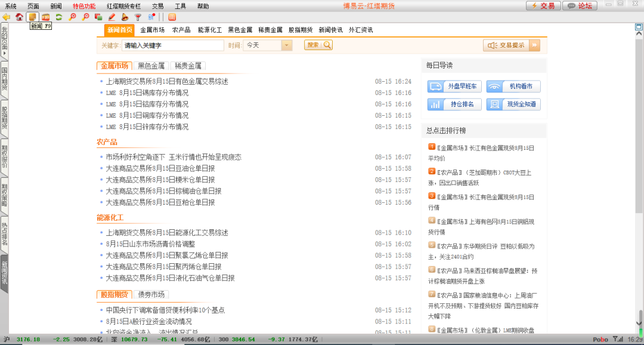Open the 新闻 menu in menu bar
This screenshot has width=644, height=345.
[56, 6]
